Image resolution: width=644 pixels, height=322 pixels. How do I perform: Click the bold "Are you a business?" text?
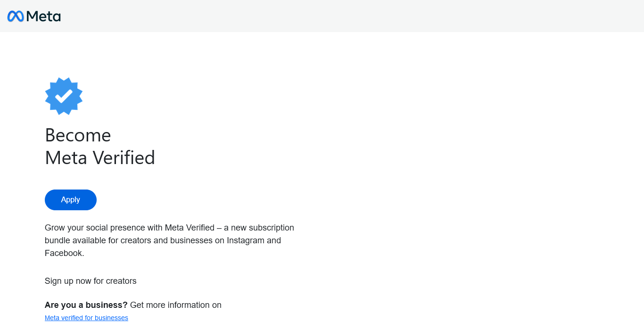pyautogui.click(x=86, y=305)
